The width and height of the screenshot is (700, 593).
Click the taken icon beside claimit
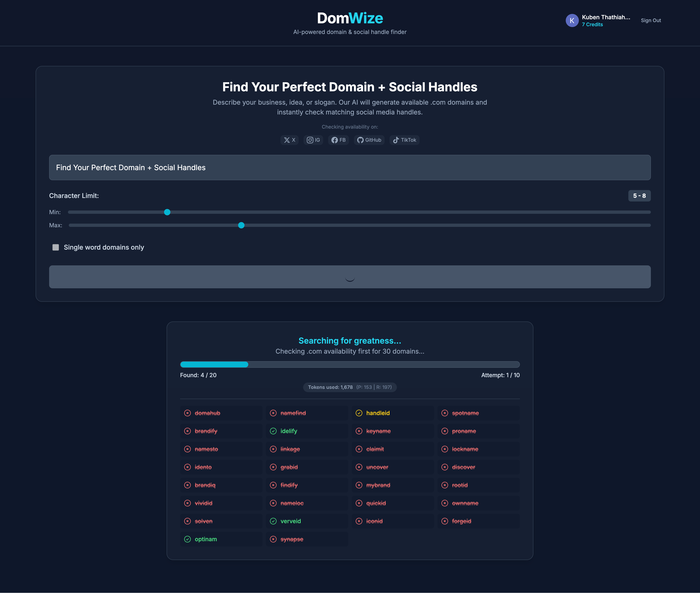359,449
